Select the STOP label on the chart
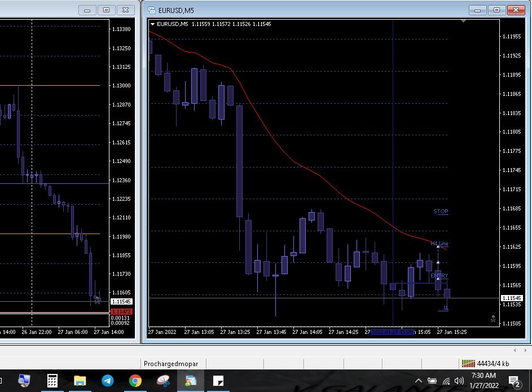The image size is (532, 392). point(441,212)
